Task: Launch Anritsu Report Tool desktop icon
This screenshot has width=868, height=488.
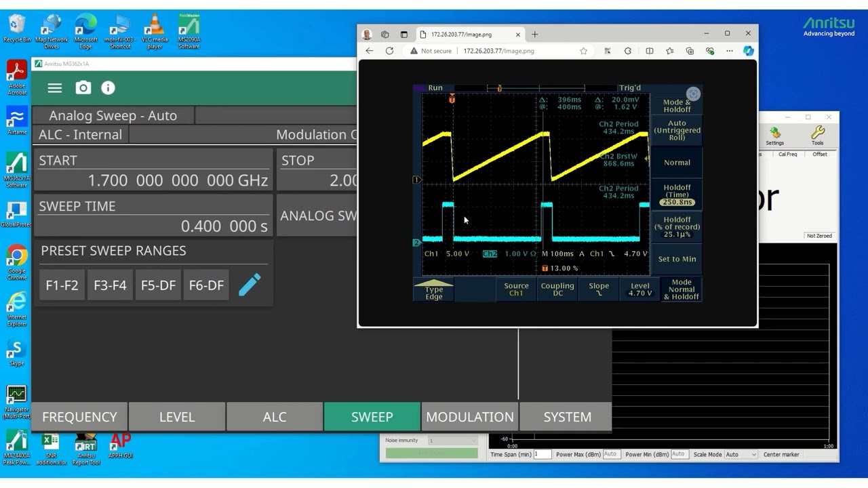Action: click(x=86, y=449)
